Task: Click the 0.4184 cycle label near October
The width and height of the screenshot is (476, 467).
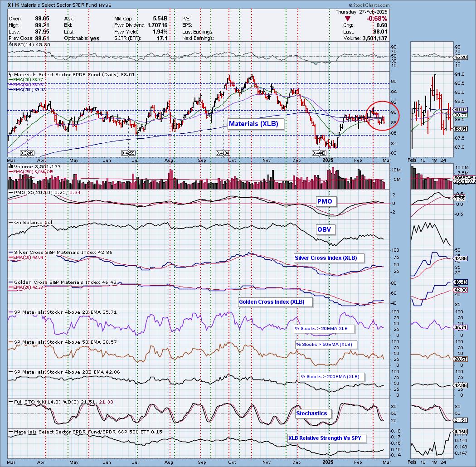Action: [x=223, y=153]
